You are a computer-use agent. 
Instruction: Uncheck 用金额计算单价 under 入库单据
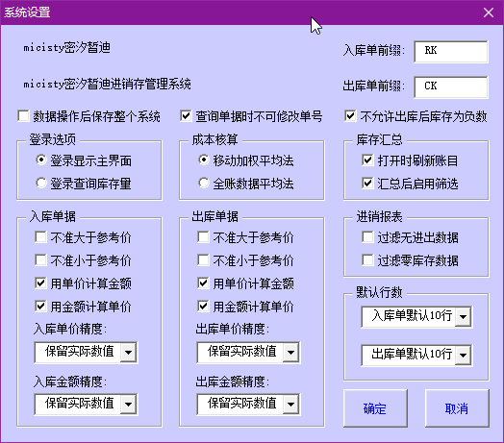[40, 307]
